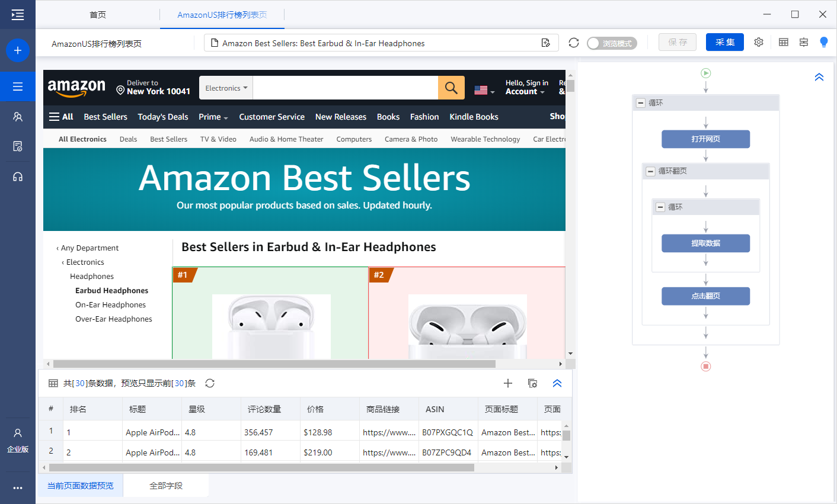This screenshot has height=504, width=837.
Task: Click the web page horizontal scrollbar
Action: click(274, 364)
